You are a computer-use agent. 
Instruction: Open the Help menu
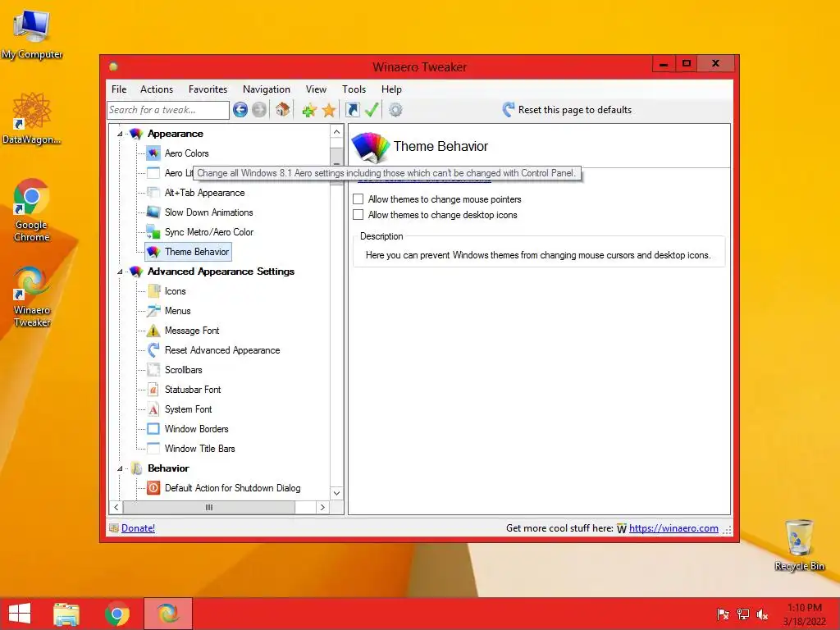coord(391,89)
